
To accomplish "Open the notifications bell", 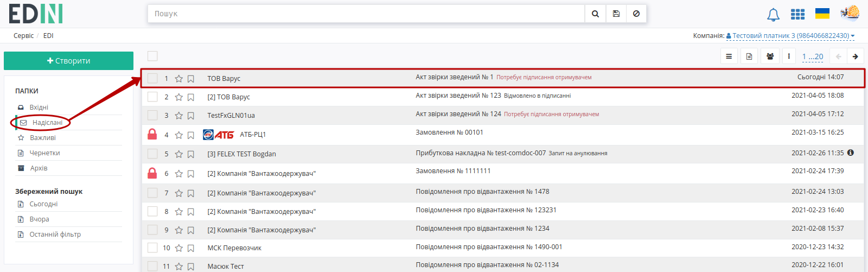I will pos(773,15).
